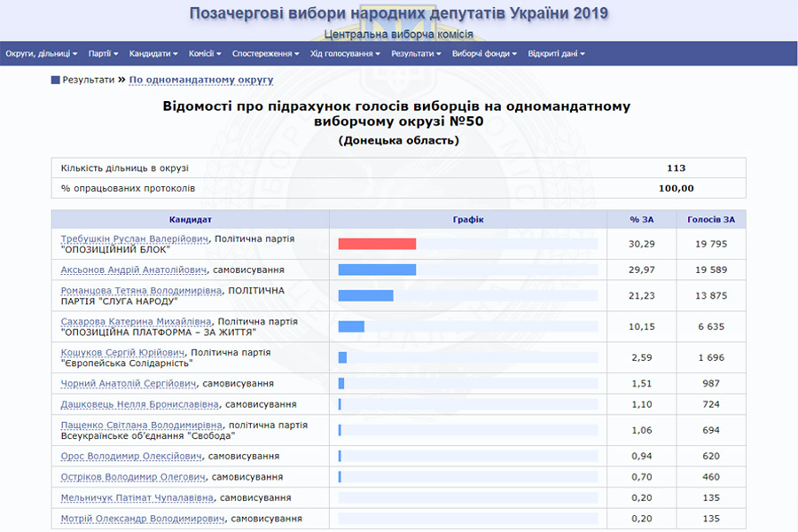The height and width of the screenshot is (532, 798).
Task: Open candidate Романцова Тетяна Володимирівна
Action: click(x=142, y=291)
